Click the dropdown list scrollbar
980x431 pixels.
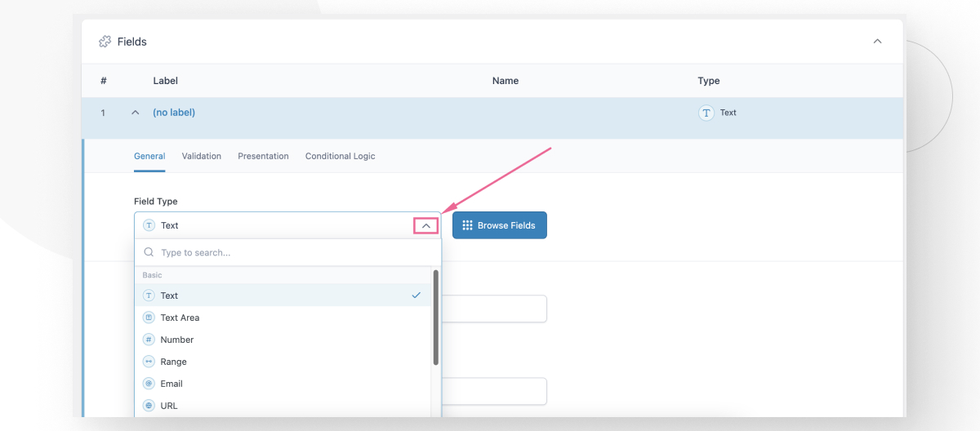click(x=436, y=318)
